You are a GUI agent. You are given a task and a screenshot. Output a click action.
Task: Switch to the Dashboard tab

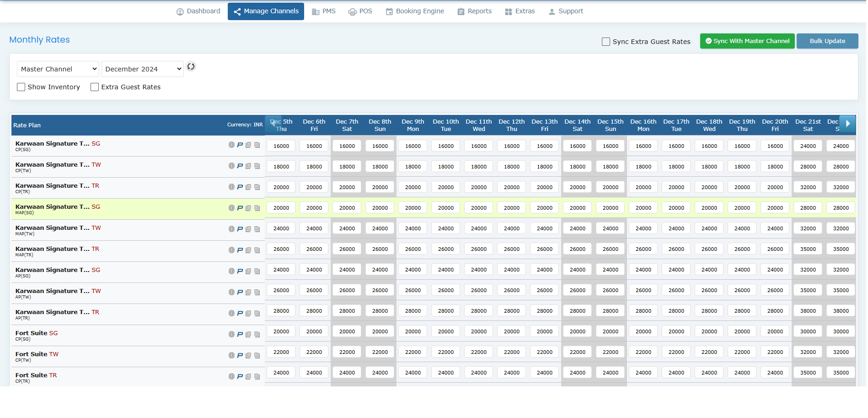point(198,11)
